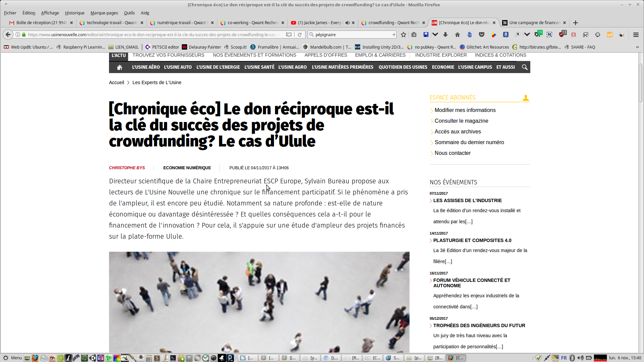This screenshot has height=362, width=644.
Task: Toggle the system volume icon in tray
Action: [x=581, y=358]
